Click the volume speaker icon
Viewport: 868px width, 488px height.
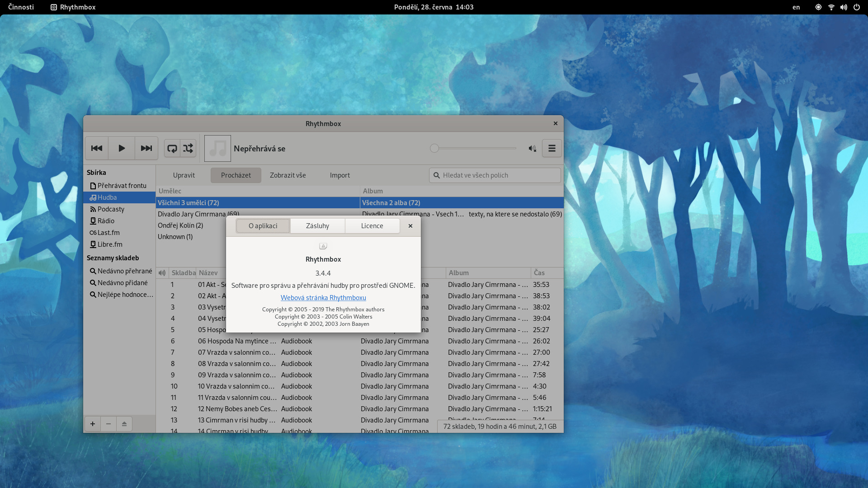pos(532,148)
